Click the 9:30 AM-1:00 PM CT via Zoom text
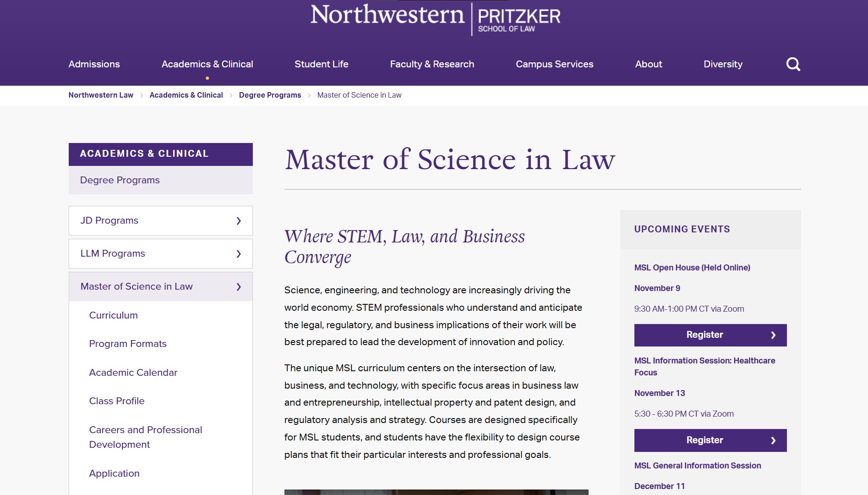 tap(689, 309)
